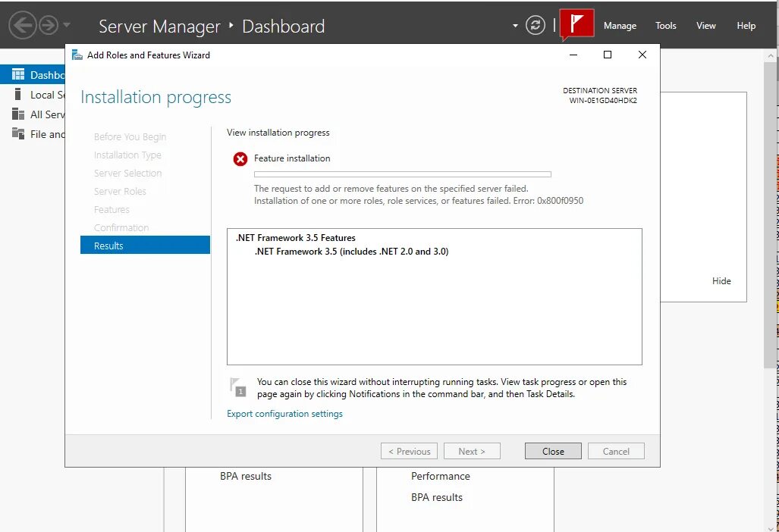Select the Before You Begin wizard step

[130, 137]
